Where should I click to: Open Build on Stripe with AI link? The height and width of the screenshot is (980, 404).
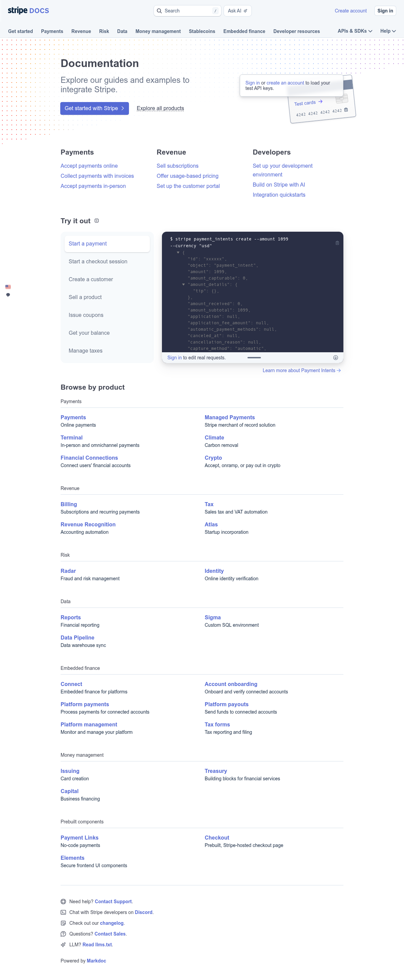pos(278,185)
